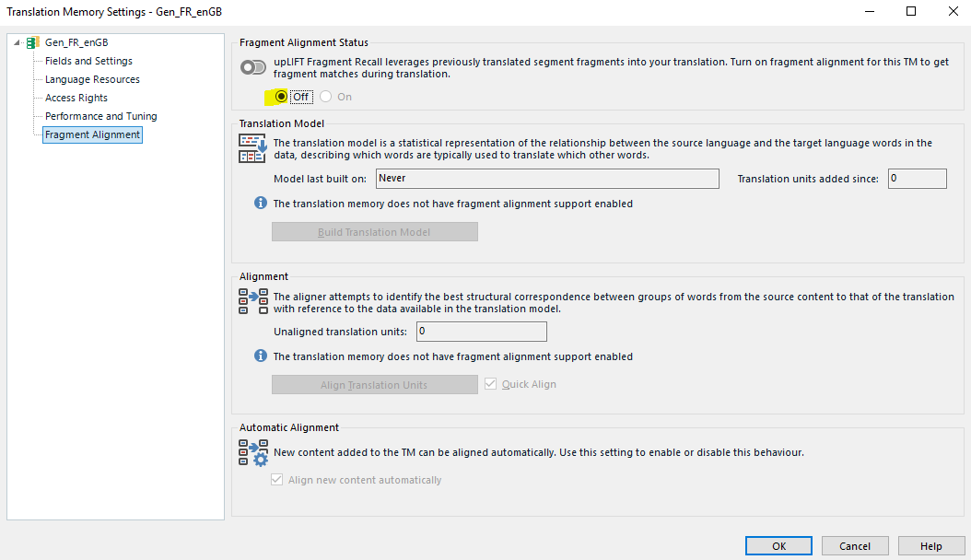Select the On radio button
This screenshot has height=560, width=971.
(x=326, y=97)
